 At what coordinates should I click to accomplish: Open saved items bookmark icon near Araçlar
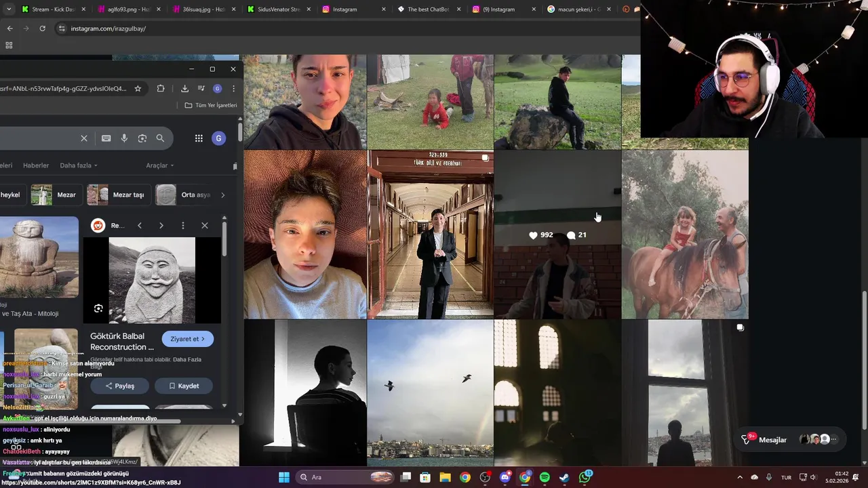(x=235, y=166)
